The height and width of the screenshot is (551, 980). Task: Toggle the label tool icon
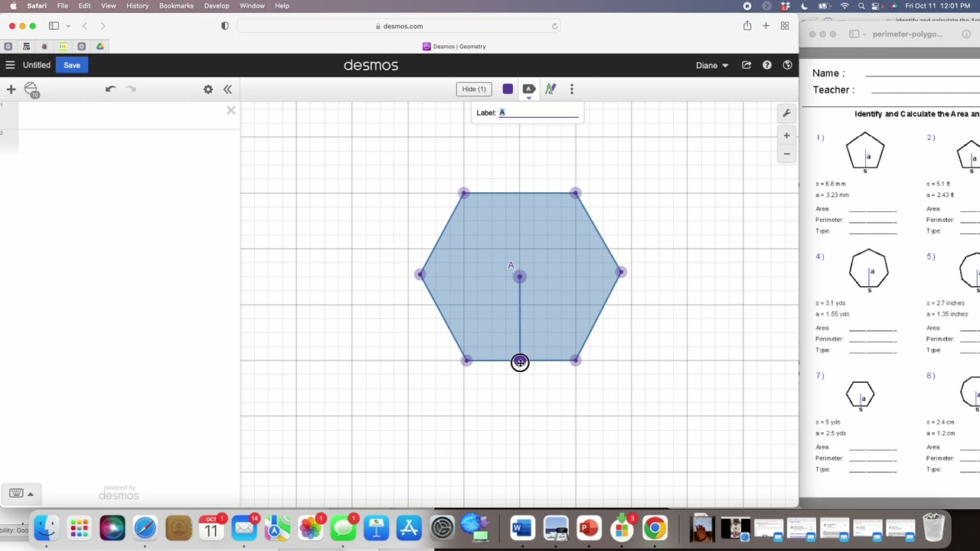click(528, 89)
